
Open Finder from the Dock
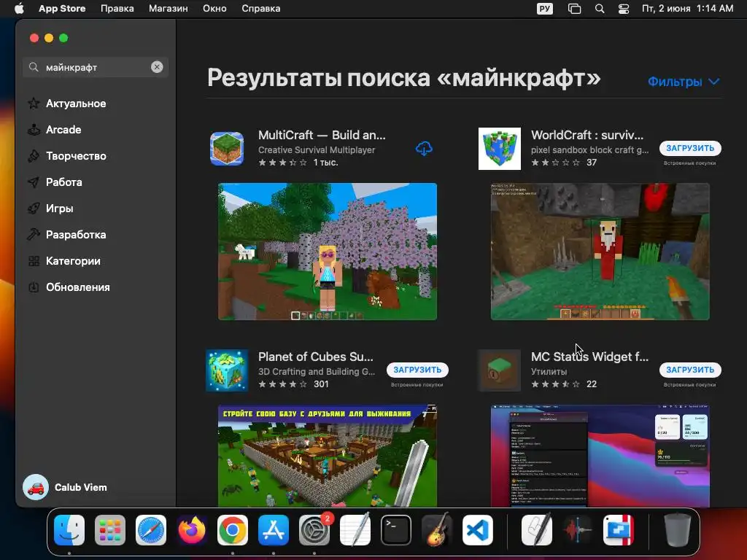69,530
